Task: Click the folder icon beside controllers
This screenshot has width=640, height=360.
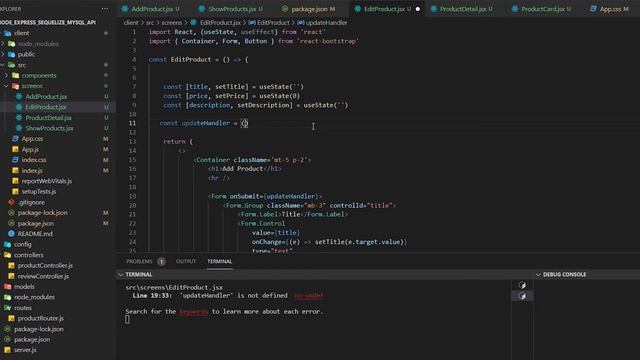Action: point(7,255)
